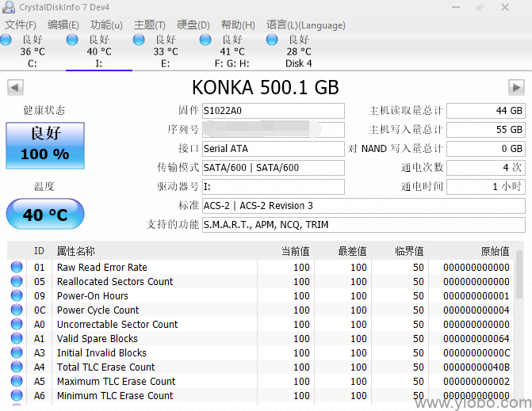Viewport: 532px width, 411px height.
Task: Switch to the E: drive tab label
Action: point(165,63)
